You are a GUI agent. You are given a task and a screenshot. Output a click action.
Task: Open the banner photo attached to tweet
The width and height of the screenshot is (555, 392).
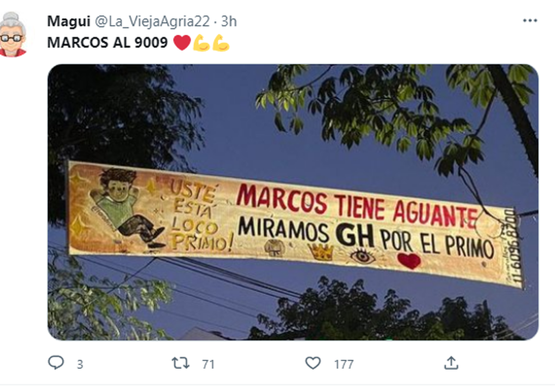pyautogui.click(x=293, y=202)
